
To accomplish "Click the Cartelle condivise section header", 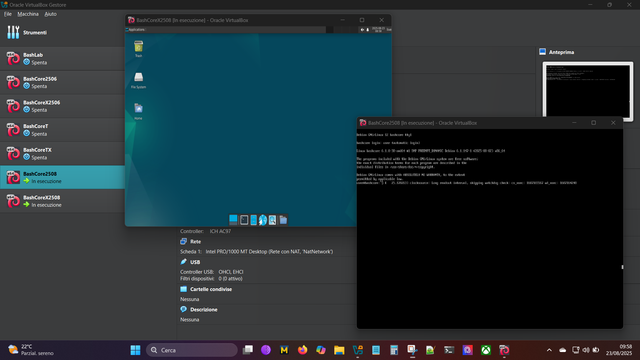I will pos(211,289).
